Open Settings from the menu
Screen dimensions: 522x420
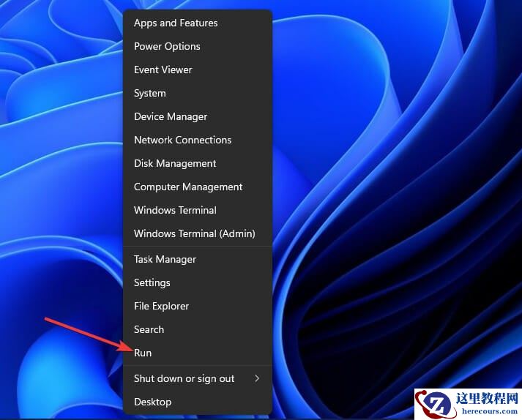[198, 282]
